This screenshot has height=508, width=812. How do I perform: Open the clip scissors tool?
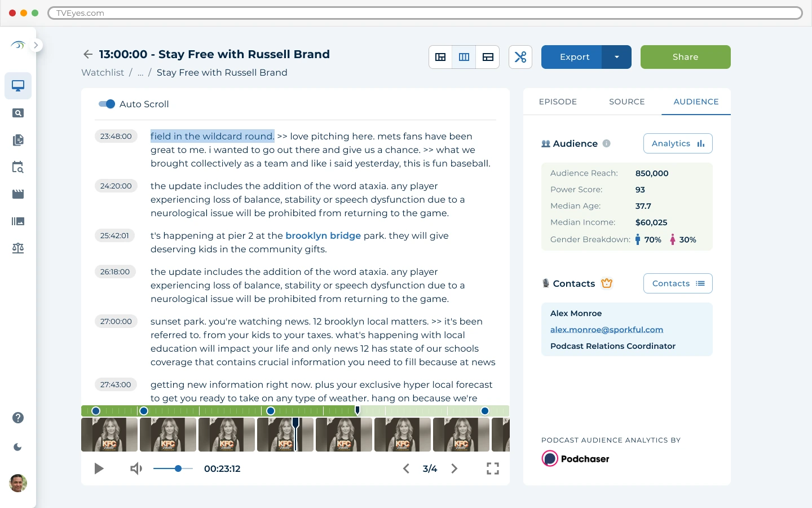point(520,57)
